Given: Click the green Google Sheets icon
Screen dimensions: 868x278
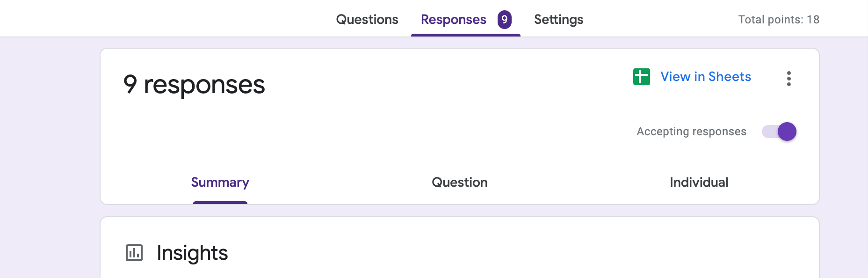Looking at the screenshot, I should pos(641,77).
